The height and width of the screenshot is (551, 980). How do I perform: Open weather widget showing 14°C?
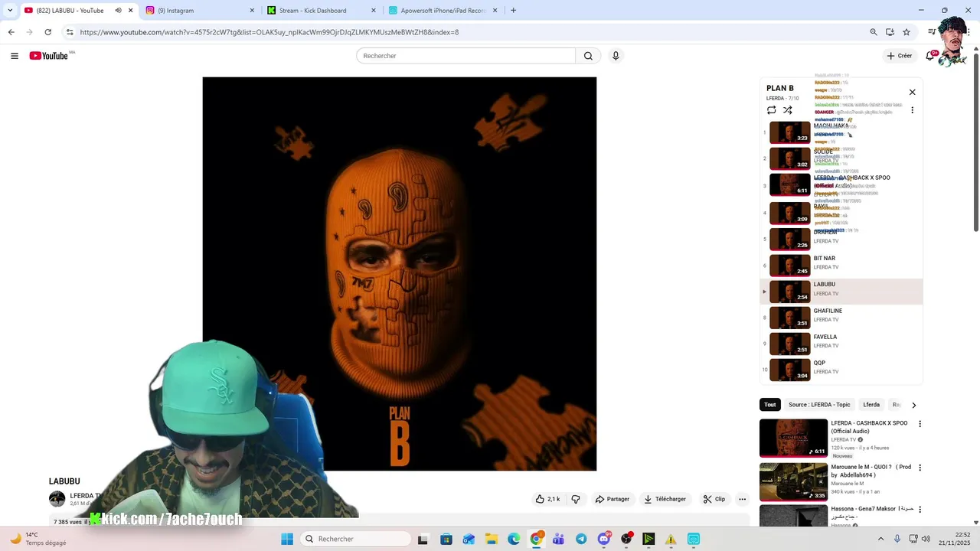click(x=37, y=539)
